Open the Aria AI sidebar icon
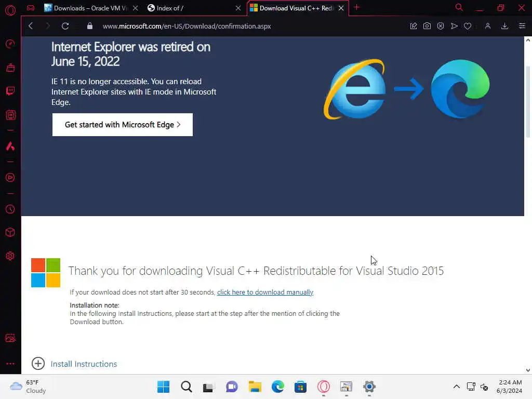Screen dimensions: 532x399 pyautogui.click(x=10, y=146)
